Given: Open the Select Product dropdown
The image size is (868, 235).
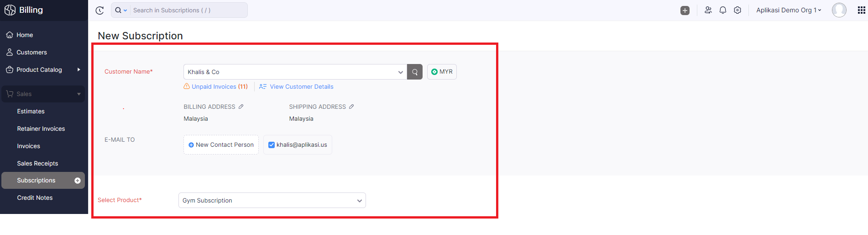Looking at the screenshot, I should (x=272, y=200).
